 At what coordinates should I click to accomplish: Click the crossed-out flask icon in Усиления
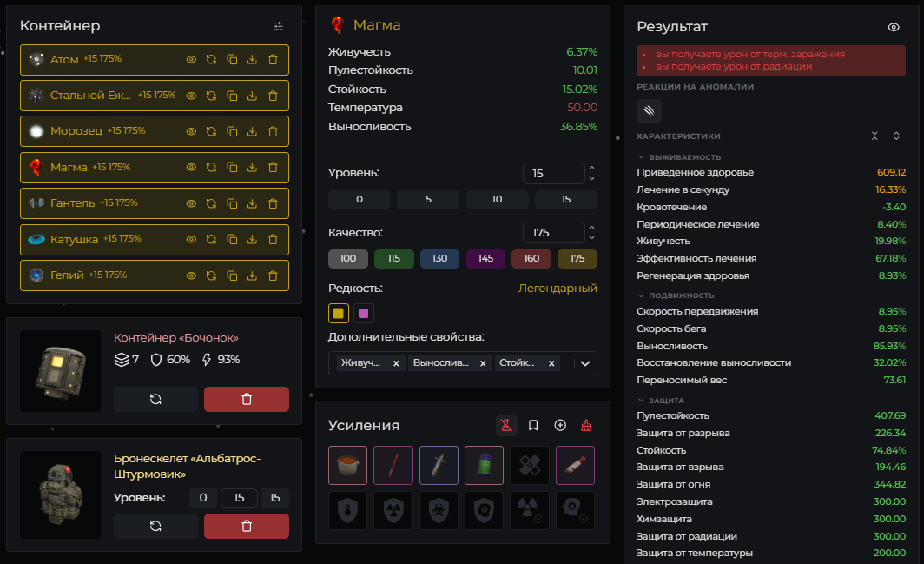506,425
